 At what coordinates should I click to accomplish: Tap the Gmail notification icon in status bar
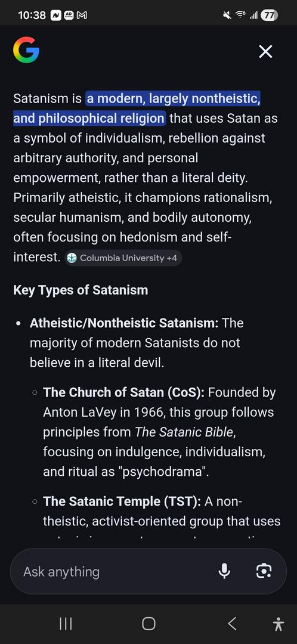(x=82, y=16)
